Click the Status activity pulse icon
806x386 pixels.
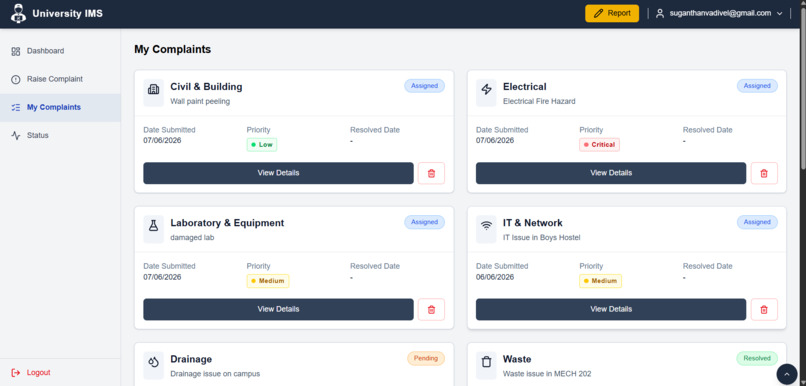(x=16, y=136)
